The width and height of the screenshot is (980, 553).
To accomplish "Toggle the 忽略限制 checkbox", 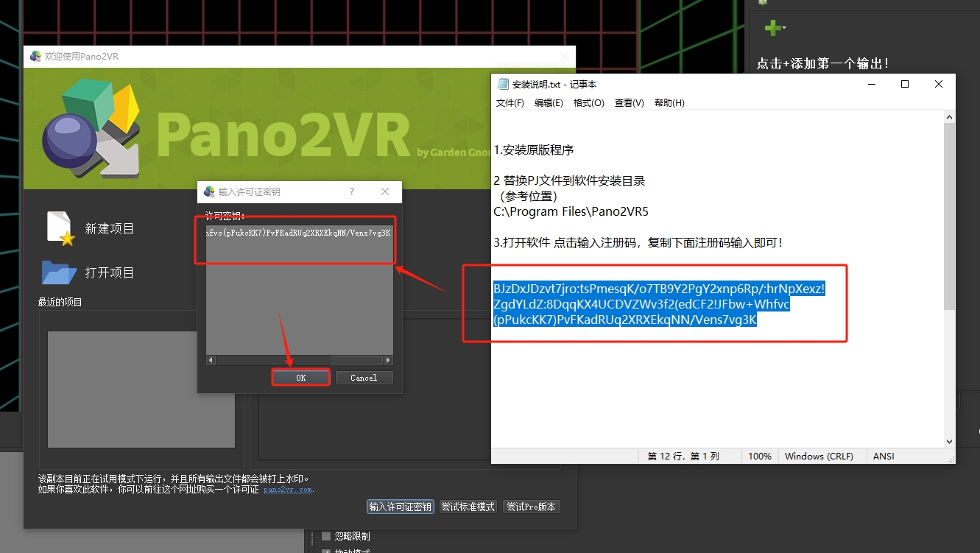I will tap(326, 536).
